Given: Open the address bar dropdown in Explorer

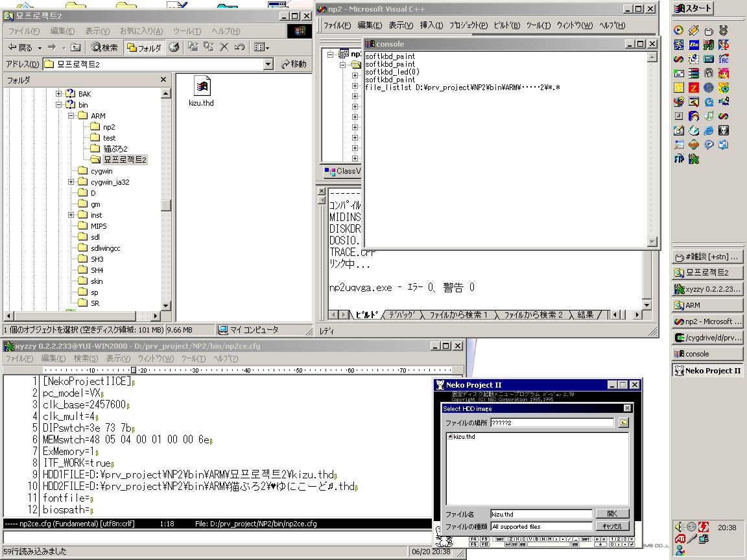Looking at the screenshot, I should coord(268,64).
